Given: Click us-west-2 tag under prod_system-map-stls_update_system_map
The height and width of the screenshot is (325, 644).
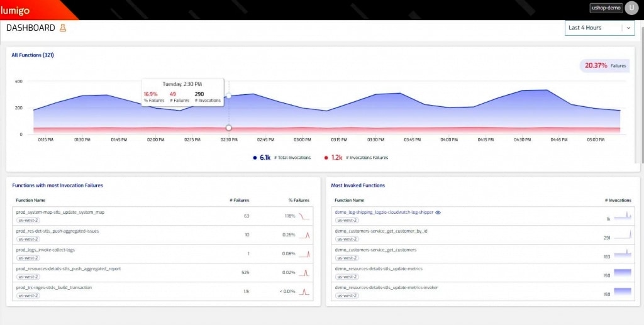Looking at the screenshot, I should click(28, 221).
